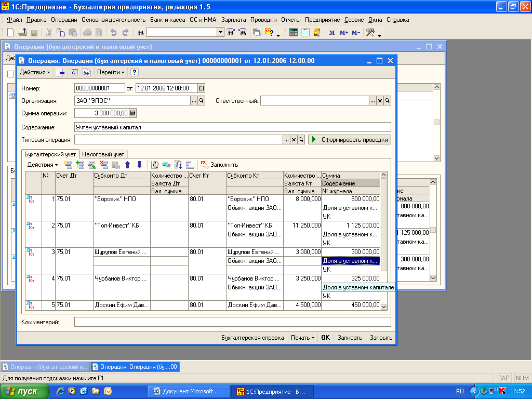Screen dimensions: 532x399
Task: Open the calendar icon in main toolbar
Action: (x=305, y=32)
